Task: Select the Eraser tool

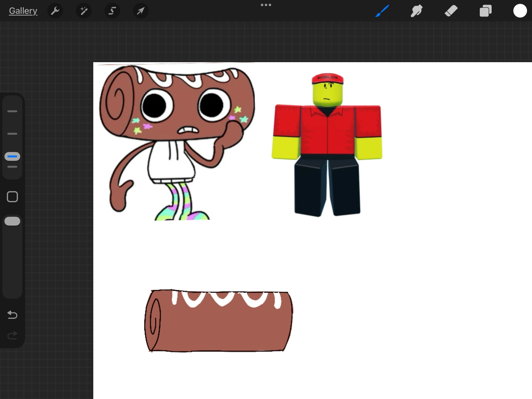Action: (x=451, y=11)
